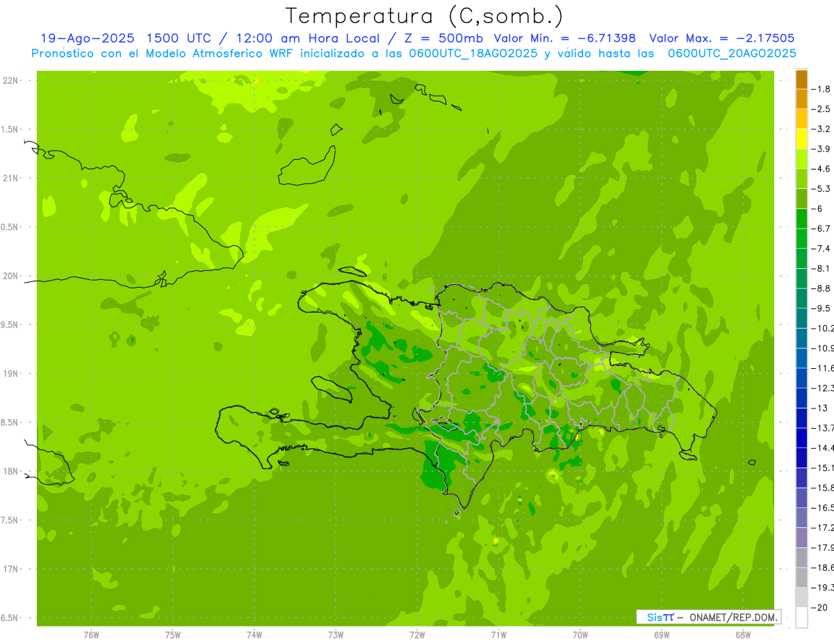Click the '21N' latitude label
Image resolution: width=834 pixels, height=644 pixels.
tap(10, 179)
